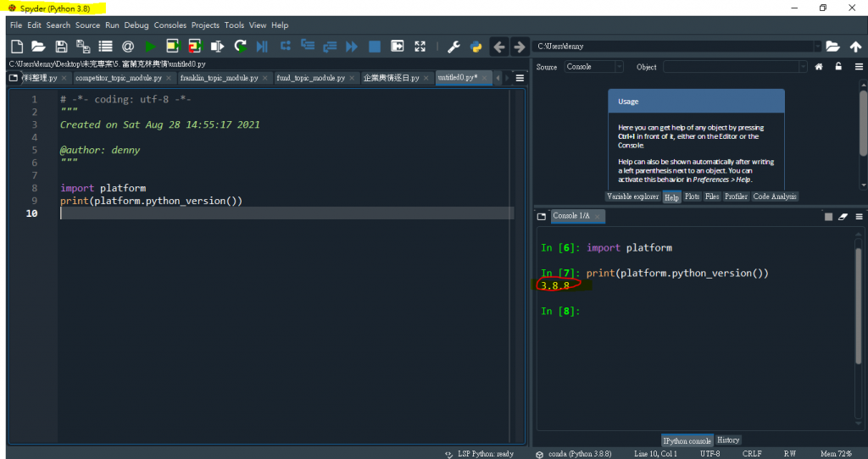Expand the working directory path dropdown
Image resolution: width=868 pixels, height=459 pixels.
817,47
